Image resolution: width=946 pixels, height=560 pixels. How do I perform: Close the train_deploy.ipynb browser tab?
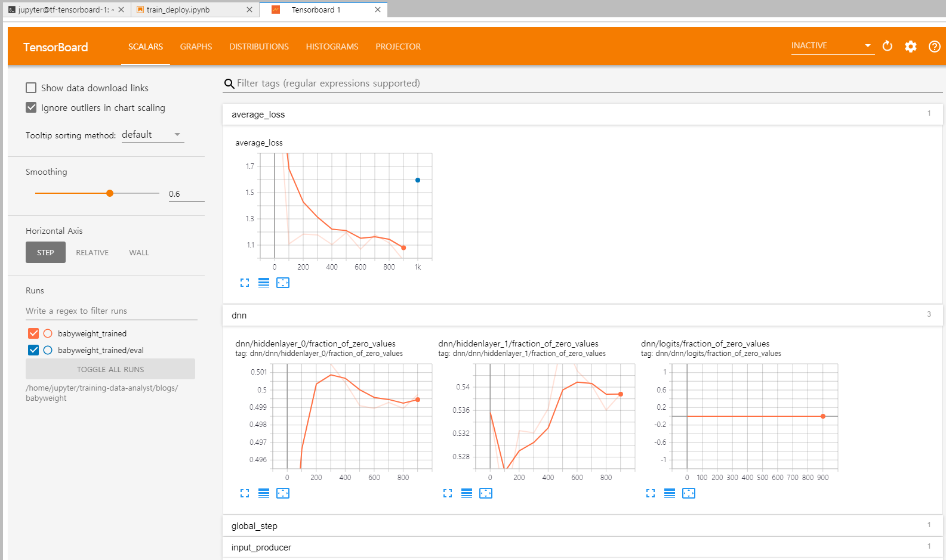click(249, 10)
